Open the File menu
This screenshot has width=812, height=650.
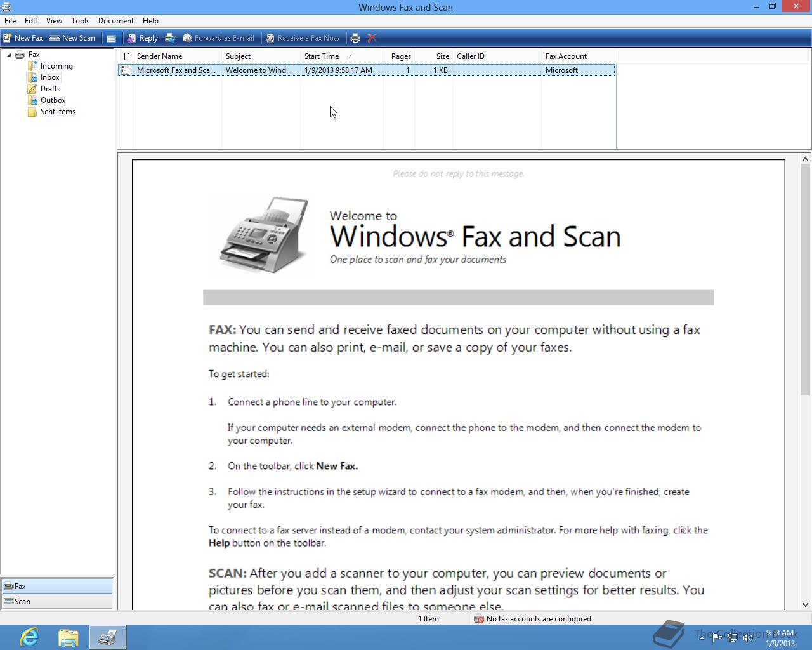10,21
